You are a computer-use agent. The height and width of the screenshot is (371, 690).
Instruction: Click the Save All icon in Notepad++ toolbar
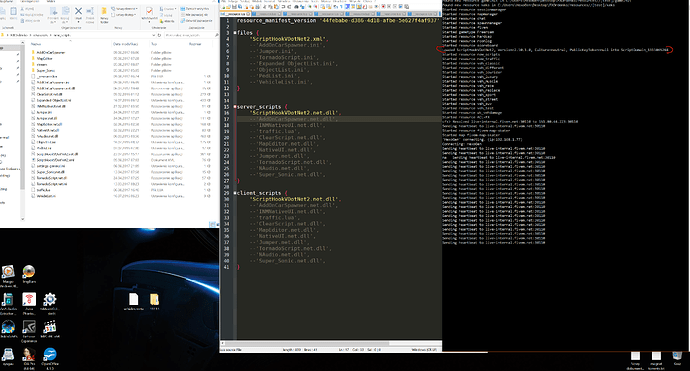click(240, 7)
